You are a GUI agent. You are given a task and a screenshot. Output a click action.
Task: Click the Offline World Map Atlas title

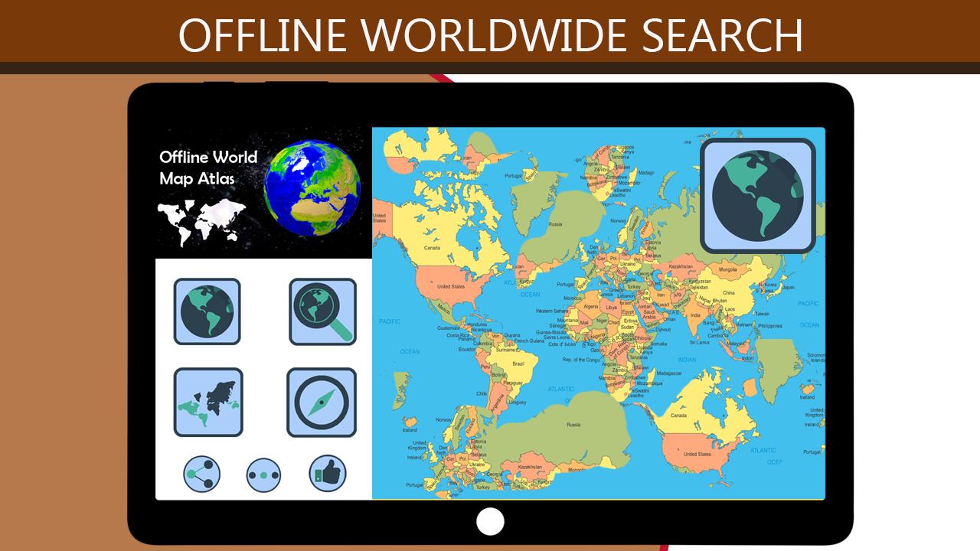[208, 168]
